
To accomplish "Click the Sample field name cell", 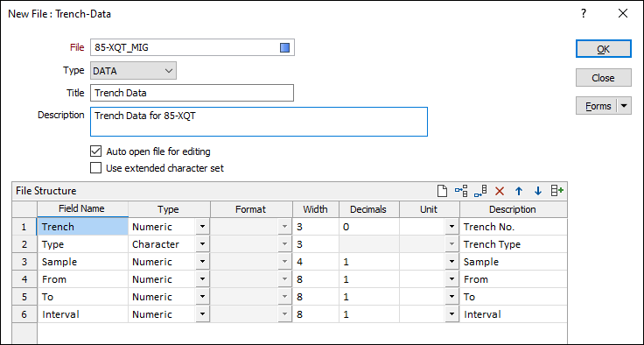I will coord(82,262).
